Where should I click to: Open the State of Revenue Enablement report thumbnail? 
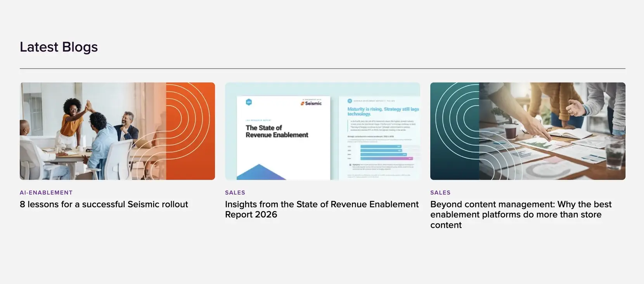(322, 131)
